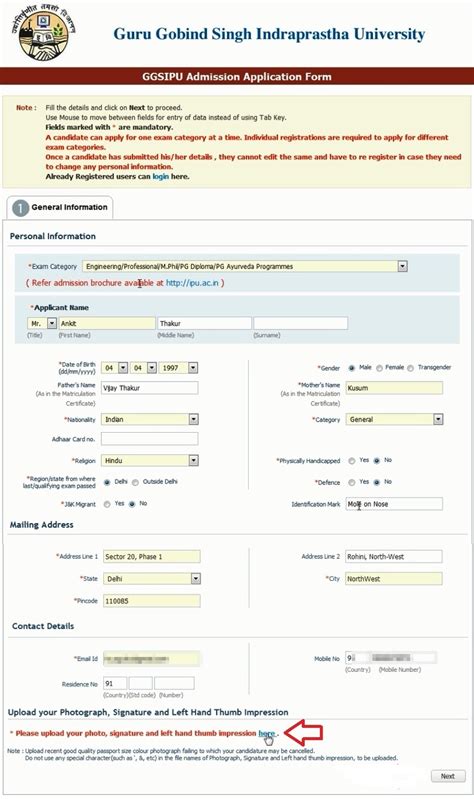This screenshot has height=799, width=474.
Task: Click the City input field
Action: click(394, 579)
